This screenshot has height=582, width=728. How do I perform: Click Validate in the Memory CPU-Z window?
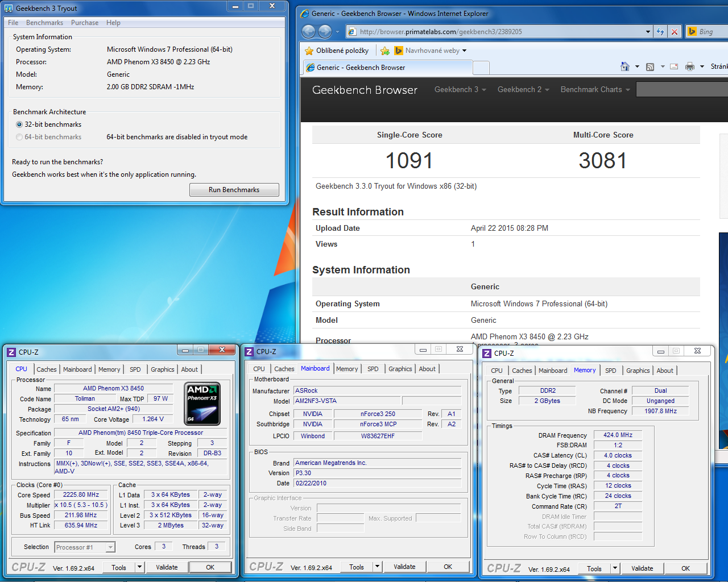click(642, 568)
